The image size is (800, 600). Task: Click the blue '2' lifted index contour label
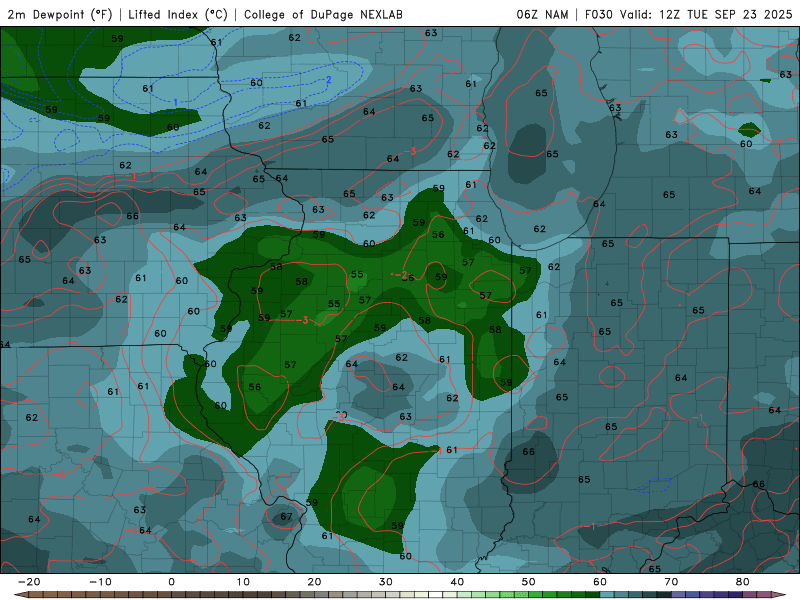point(329,80)
